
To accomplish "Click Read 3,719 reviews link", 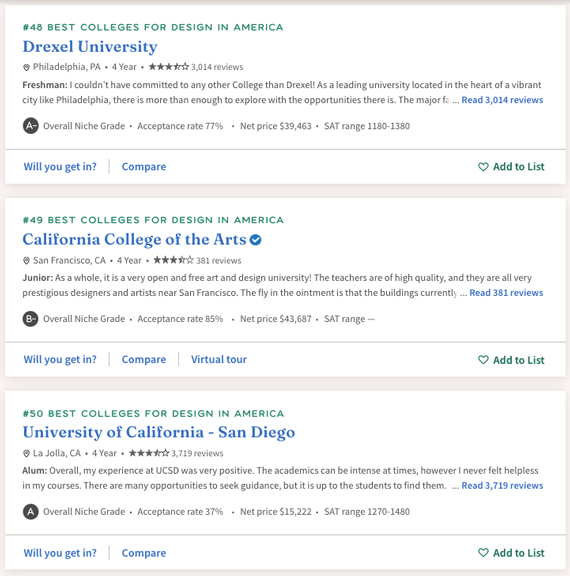I will [502, 486].
